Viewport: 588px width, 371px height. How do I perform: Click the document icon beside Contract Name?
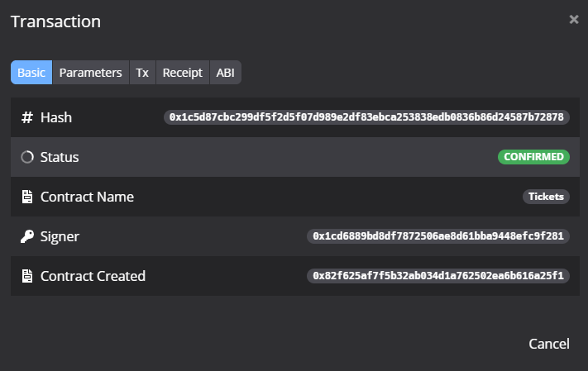coord(26,197)
